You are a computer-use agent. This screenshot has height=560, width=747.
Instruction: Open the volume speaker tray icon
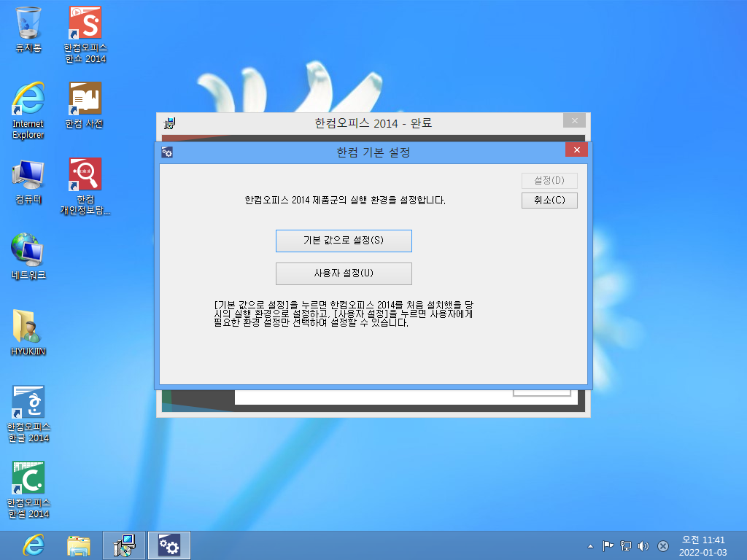tap(643, 546)
